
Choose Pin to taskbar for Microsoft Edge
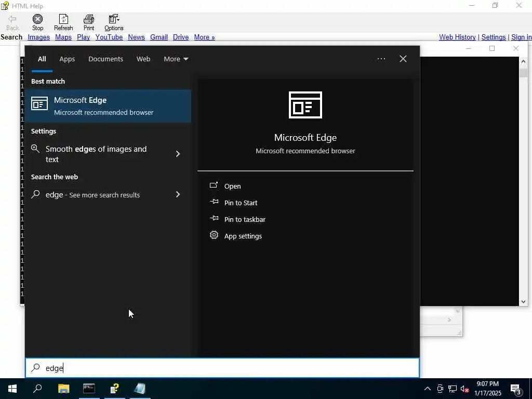(245, 220)
